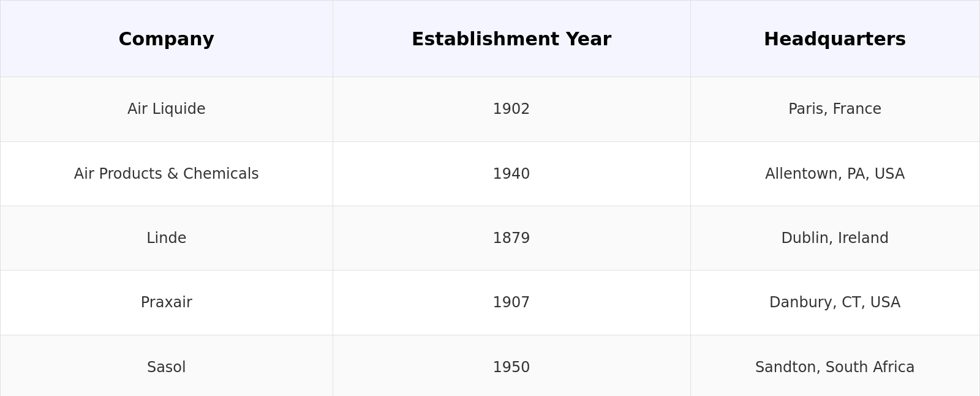The image size is (980, 396).
Task: Select the Air Products & Chemicals cell
Action: 166,174
